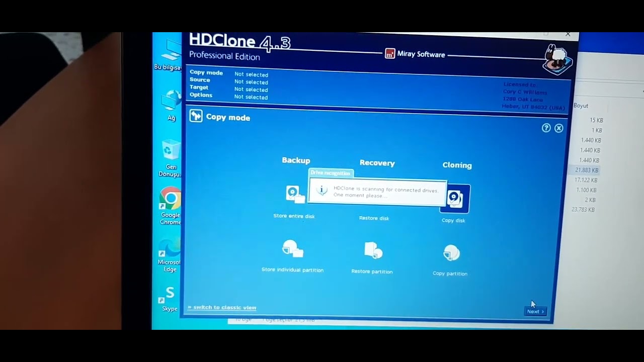Click the Cloning heading
Viewport: 644px width, 362px height.
pos(457,165)
